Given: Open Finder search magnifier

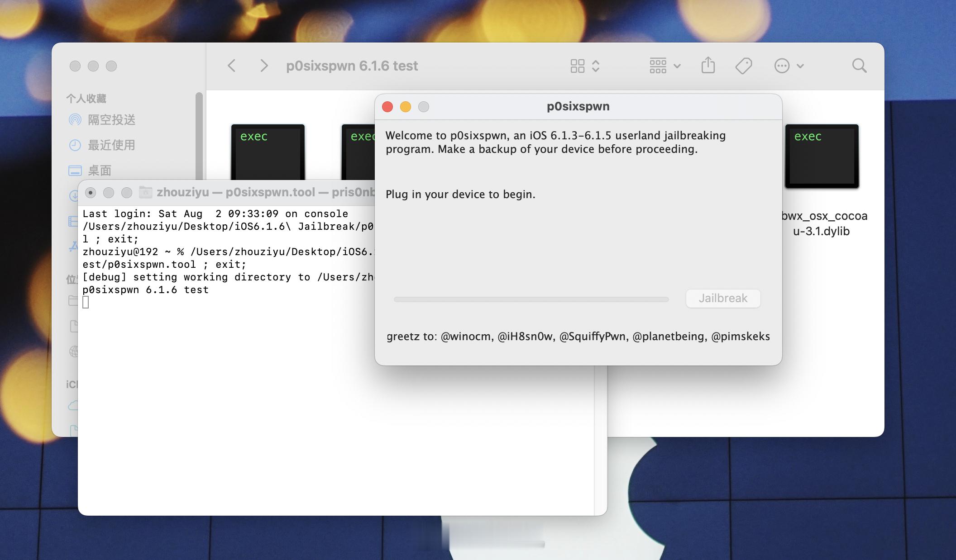Looking at the screenshot, I should click(x=859, y=66).
